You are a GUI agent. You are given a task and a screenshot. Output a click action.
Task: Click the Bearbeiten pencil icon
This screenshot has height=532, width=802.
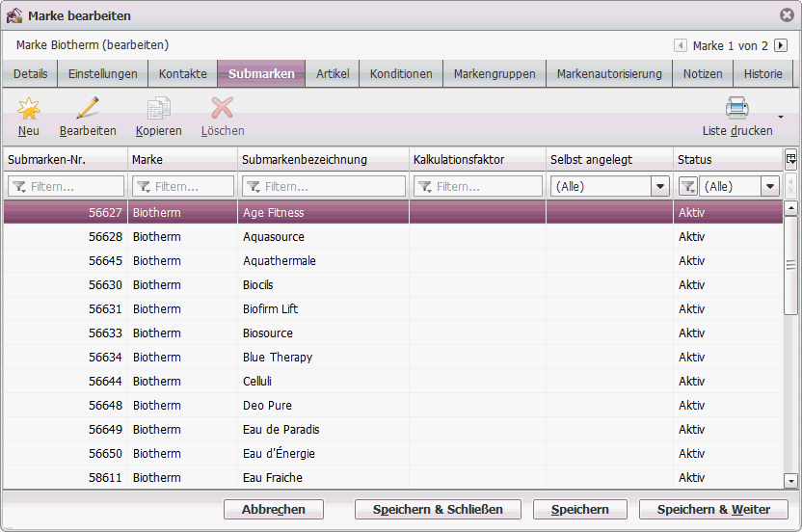[x=88, y=108]
